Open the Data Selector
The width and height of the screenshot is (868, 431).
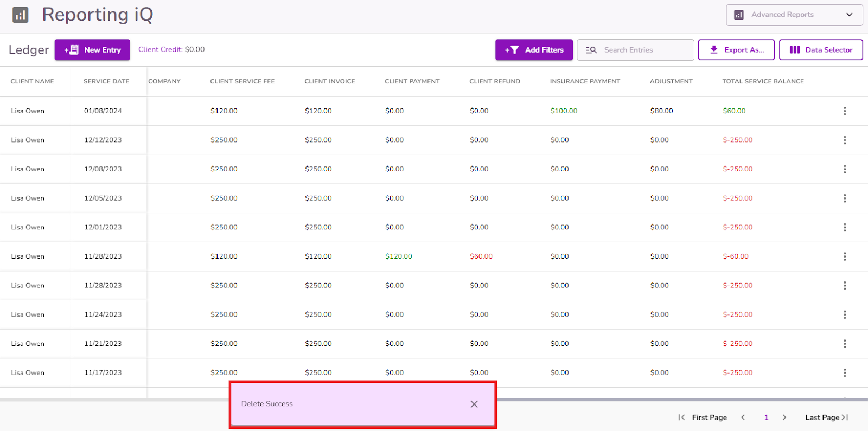click(821, 50)
